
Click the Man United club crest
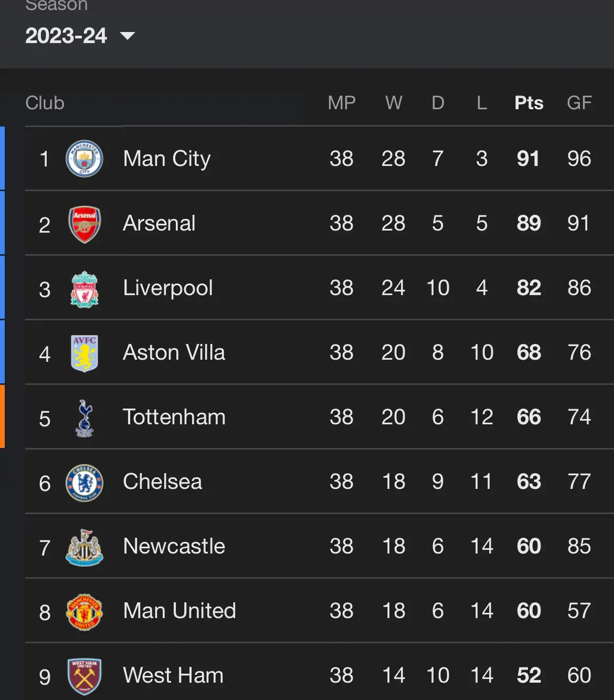tap(84, 612)
